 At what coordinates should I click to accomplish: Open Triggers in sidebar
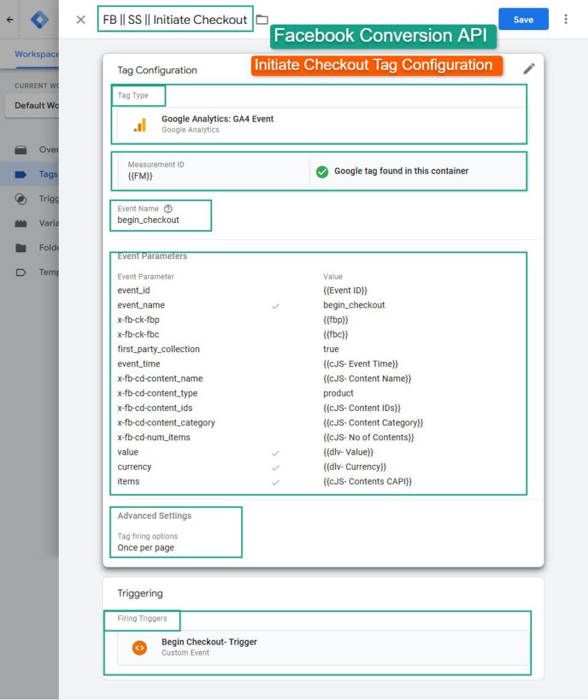pyautogui.click(x=29, y=199)
